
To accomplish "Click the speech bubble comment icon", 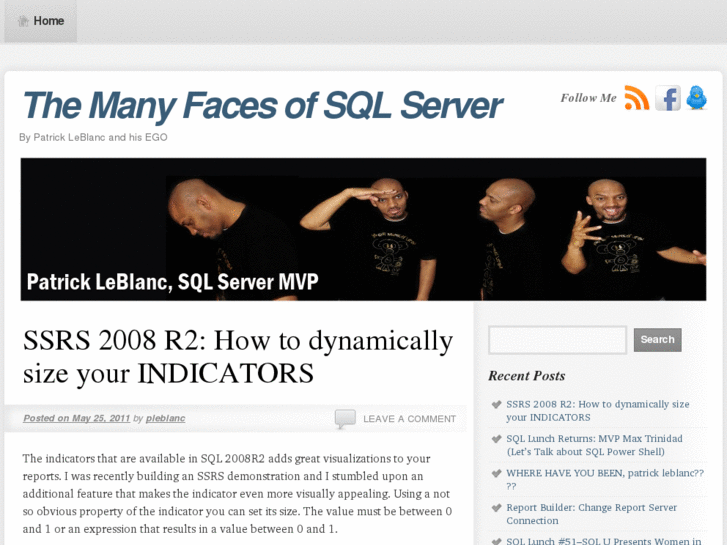I will tap(345, 418).
